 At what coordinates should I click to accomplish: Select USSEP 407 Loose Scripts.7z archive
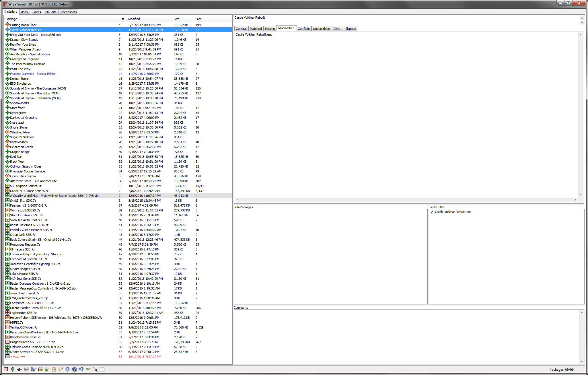click(118, 191)
